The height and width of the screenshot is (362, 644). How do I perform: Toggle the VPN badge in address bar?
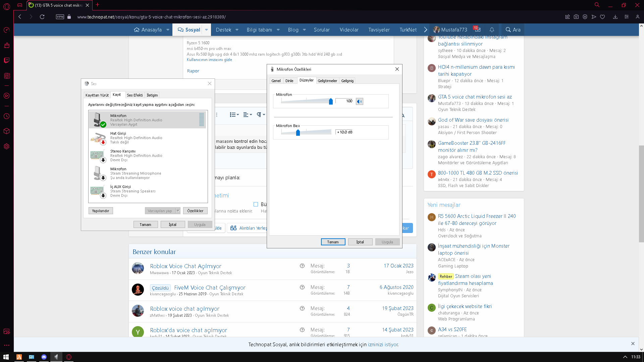click(60, 17)
